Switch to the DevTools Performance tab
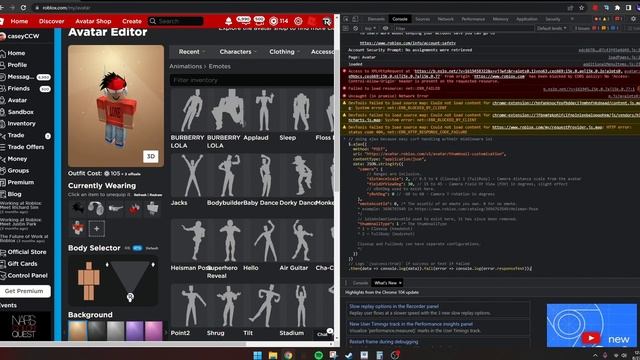Image resolution: width=640 pixels, height=360 pixels. 473,19
